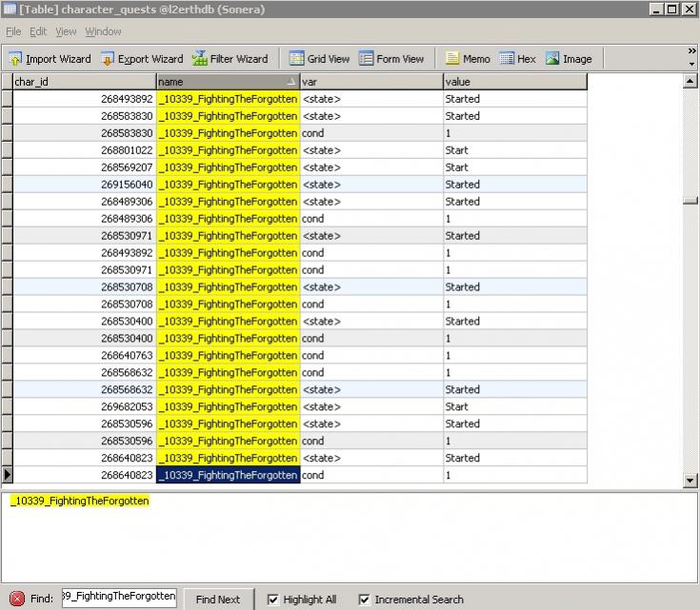Open the File menu
The height and width of the screenshot is (610, 700).
[x=13, y=31]
